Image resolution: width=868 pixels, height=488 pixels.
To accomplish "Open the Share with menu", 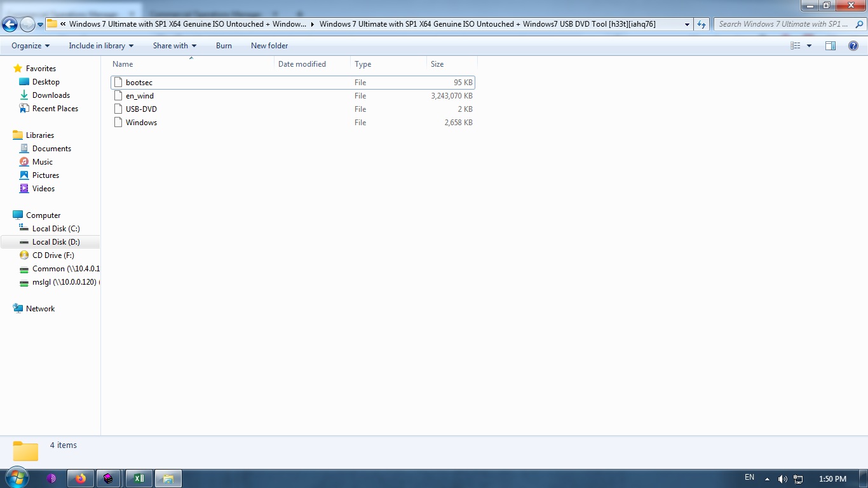I will click(175, 46).
